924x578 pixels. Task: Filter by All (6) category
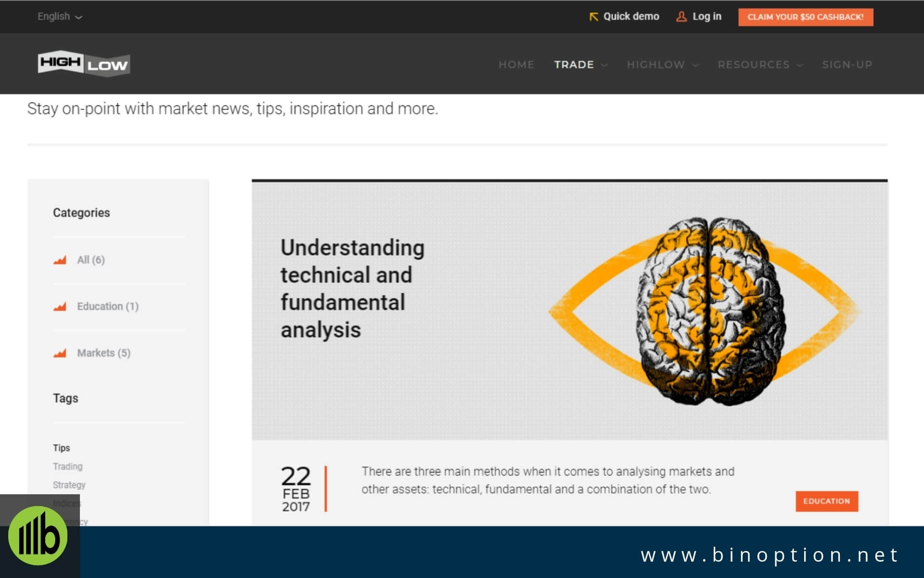[91, 260]
